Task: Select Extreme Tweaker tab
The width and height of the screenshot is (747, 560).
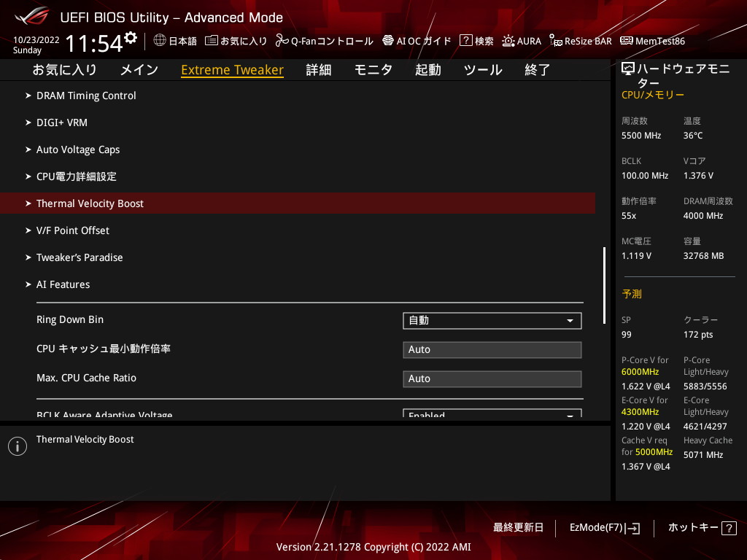Action: (233, 70)
